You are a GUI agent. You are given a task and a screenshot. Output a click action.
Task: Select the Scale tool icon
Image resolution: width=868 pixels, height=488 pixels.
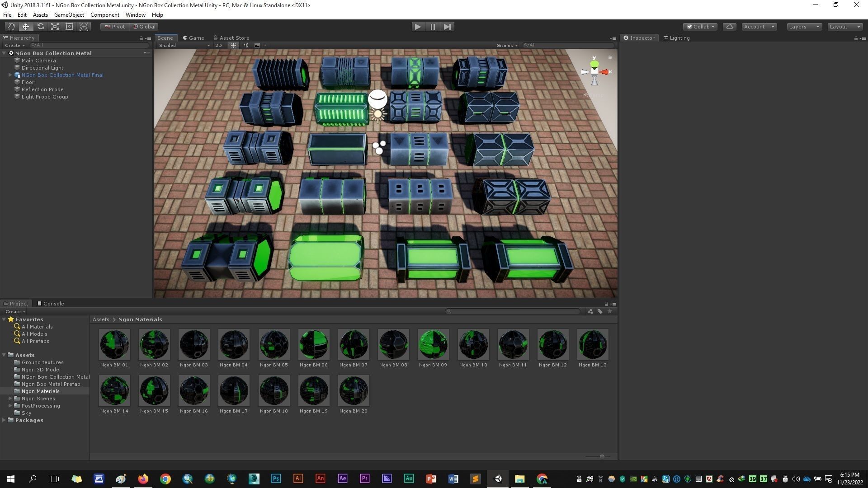click(x=55, y=27)
